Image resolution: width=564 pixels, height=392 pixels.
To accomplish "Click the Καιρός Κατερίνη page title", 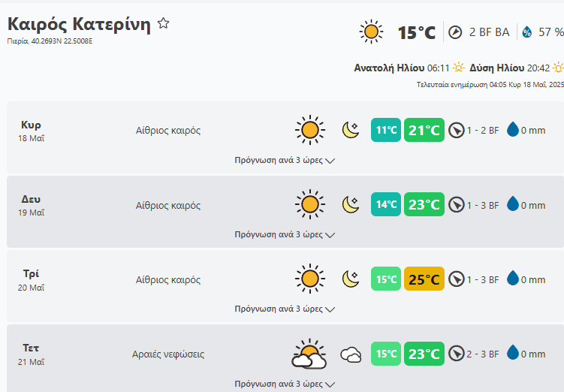I will point(79,24).
